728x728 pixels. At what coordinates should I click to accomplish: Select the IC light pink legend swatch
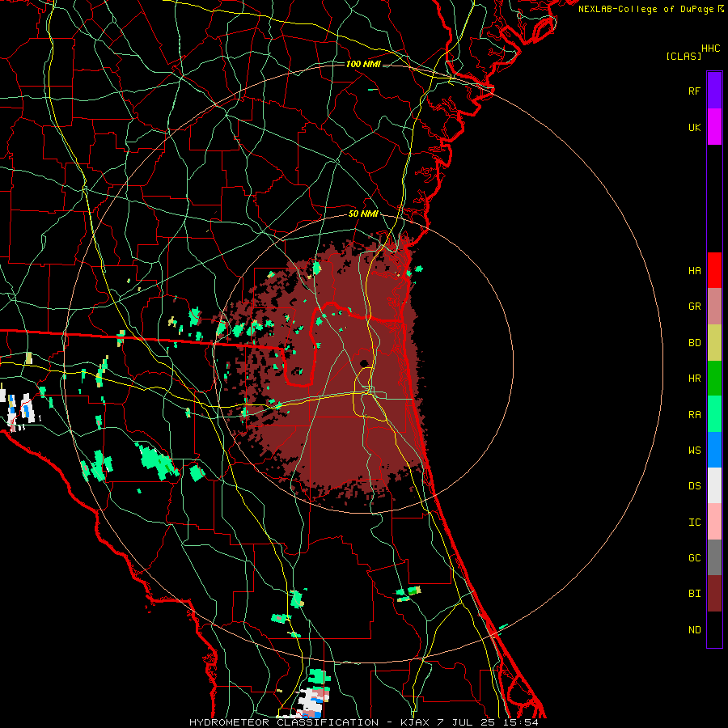pyautogui.click(x=714, y=522)
